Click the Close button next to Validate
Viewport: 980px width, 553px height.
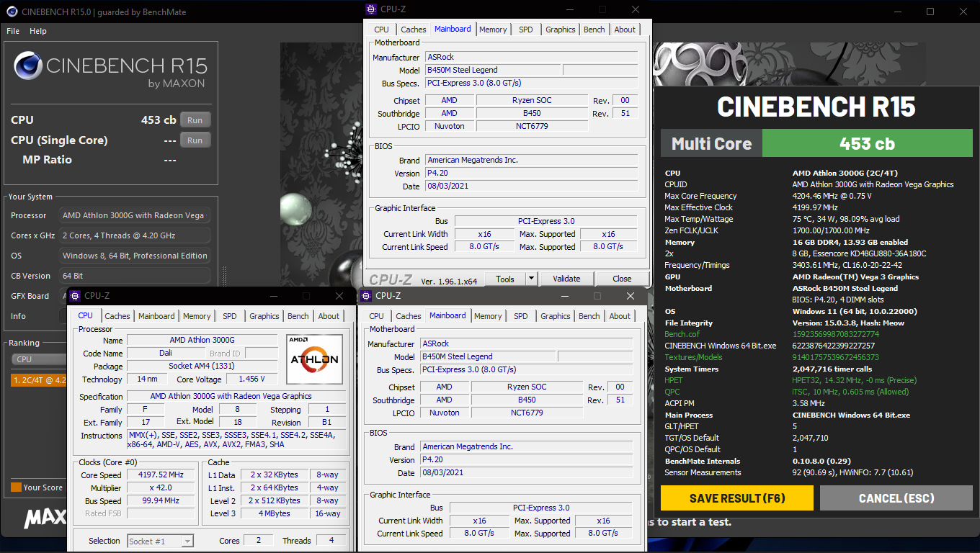point(622,279)
